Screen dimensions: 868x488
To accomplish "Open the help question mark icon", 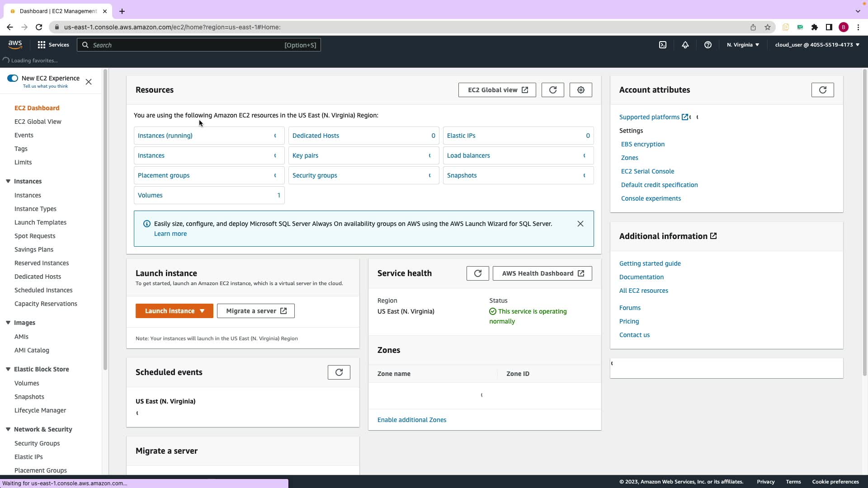I will [708, 45].
